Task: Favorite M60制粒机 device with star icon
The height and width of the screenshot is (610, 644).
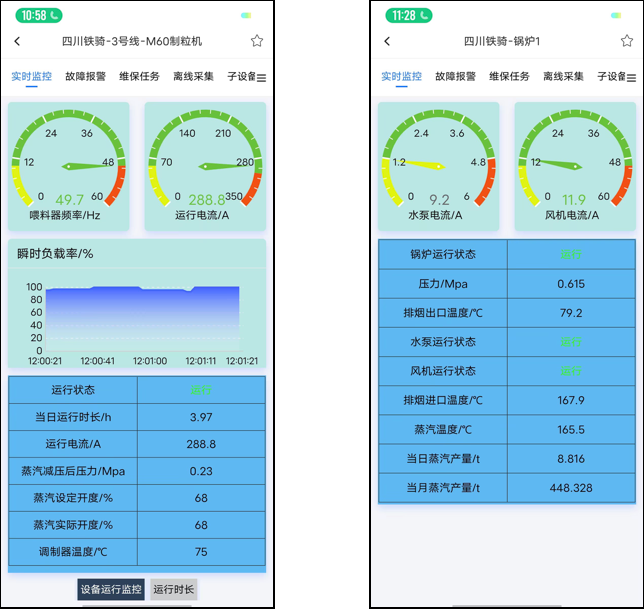Action: 257,41
